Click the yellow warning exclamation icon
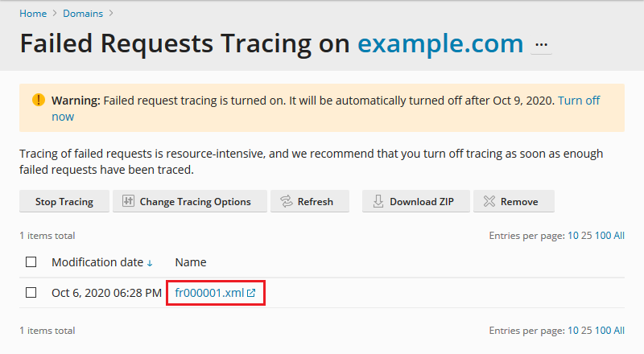 point(39,100)
